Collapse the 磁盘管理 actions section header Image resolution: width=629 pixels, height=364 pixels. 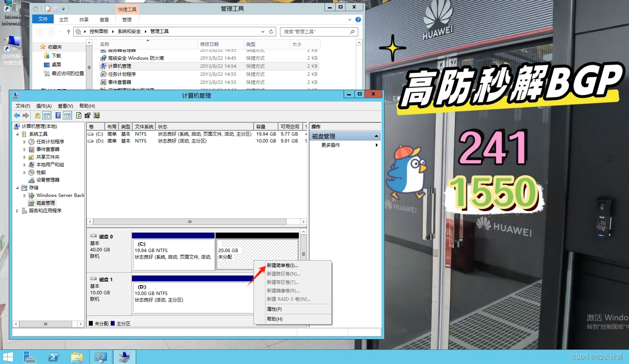(x=345, y=136)
